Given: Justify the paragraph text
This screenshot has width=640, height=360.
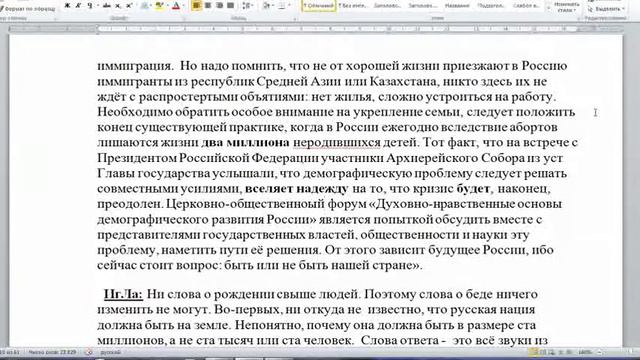Looking at the screenshot, I should 231,5.
